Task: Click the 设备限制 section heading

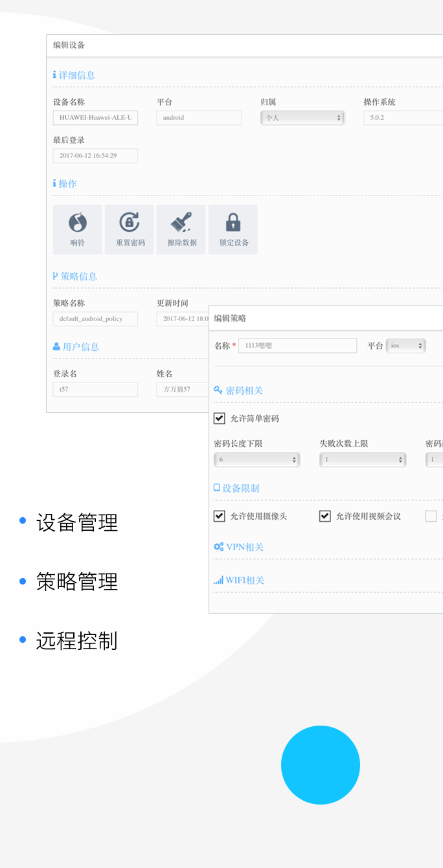Action: 241,488
